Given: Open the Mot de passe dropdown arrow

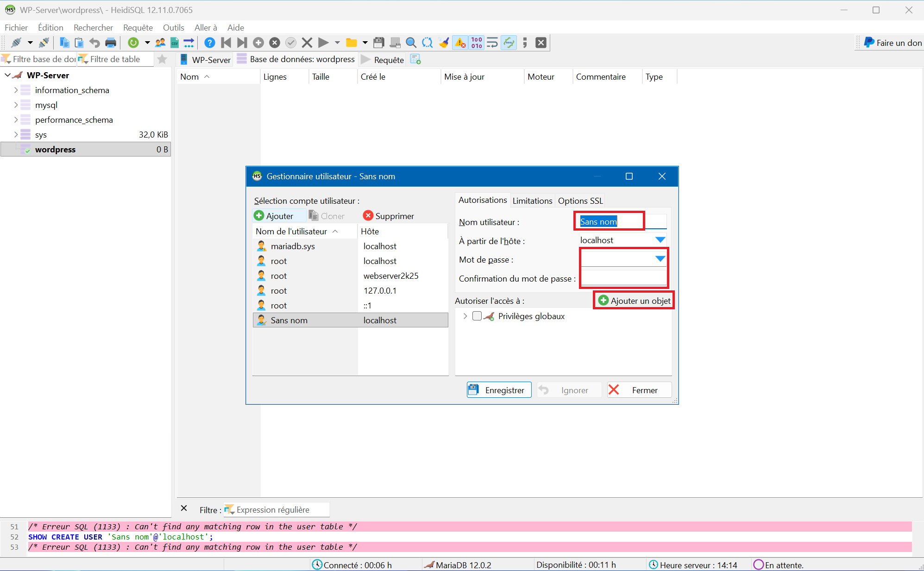Looking at the screenshot, I should (660, 259).
